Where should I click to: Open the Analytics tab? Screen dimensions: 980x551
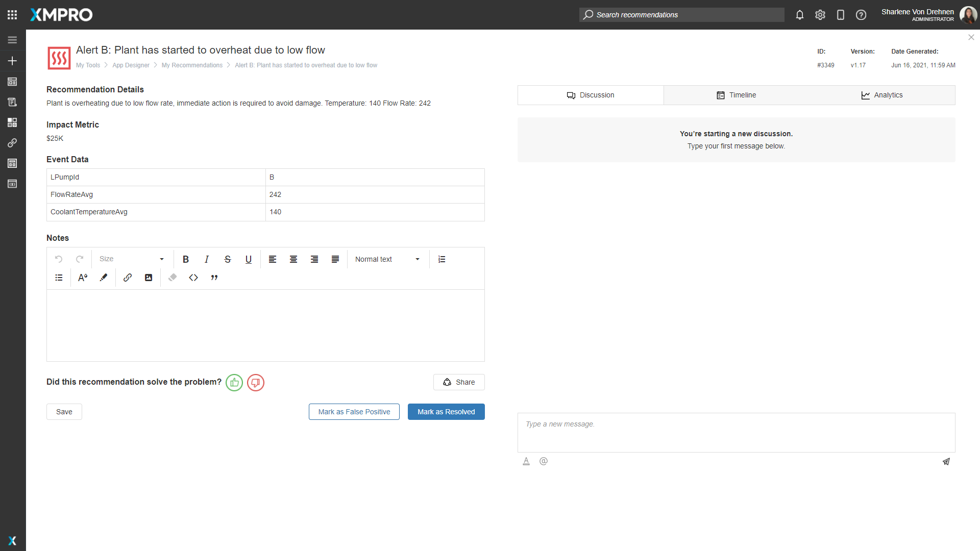pos(881,95)
